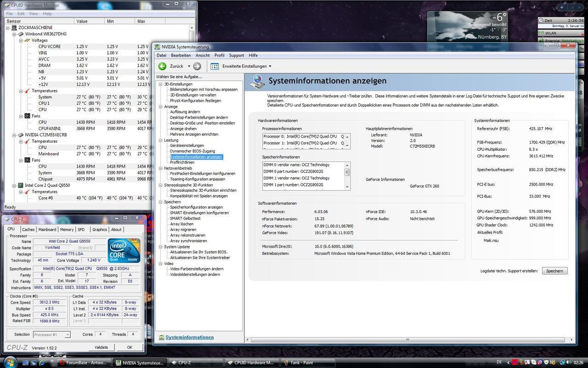Open the Datei menu in NVIDIA Systemsteuerung
The height and width of the screenshot is (368, 588).
pyautogui.click(x=161, y=55)
